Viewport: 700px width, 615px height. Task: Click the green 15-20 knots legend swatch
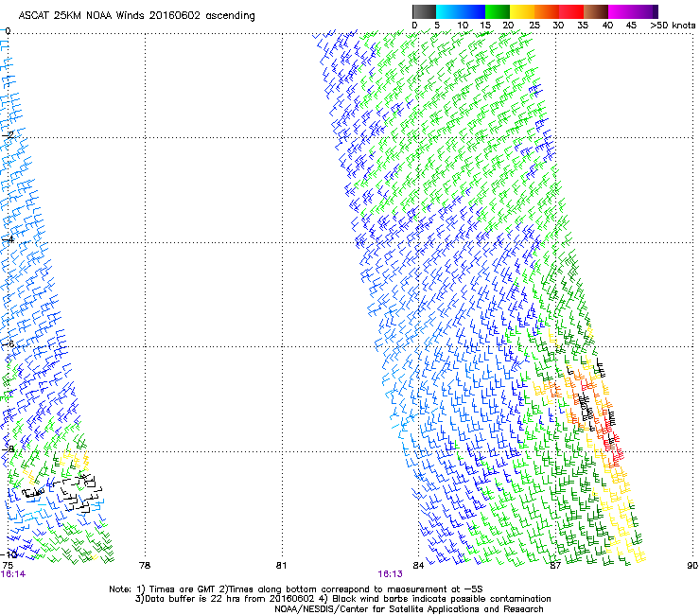(x=498, y=11)
